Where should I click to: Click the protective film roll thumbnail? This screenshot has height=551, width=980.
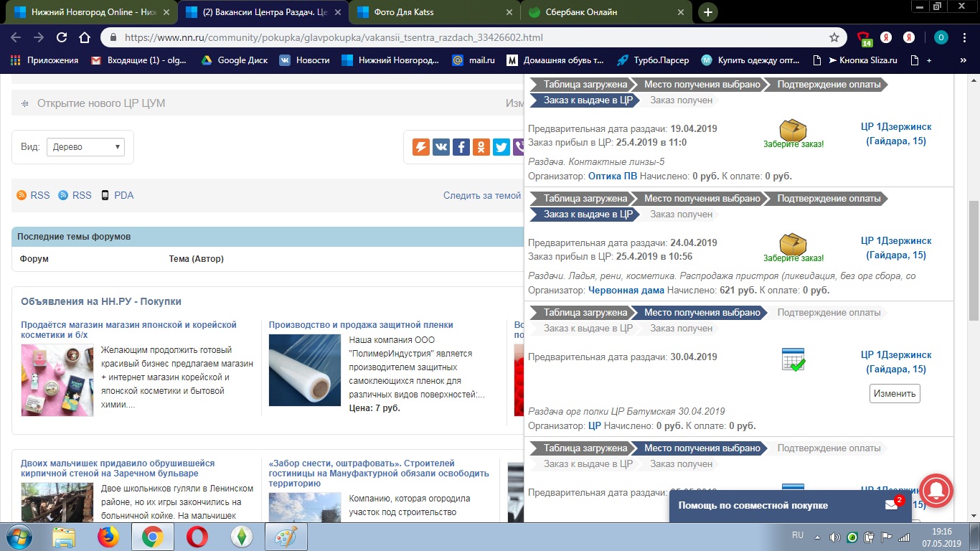(305, 370)
